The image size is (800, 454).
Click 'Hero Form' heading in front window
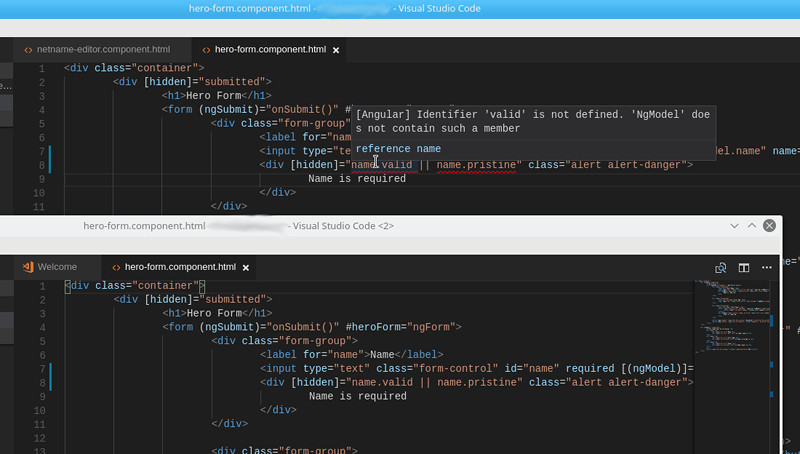click(x=214, y=313)
